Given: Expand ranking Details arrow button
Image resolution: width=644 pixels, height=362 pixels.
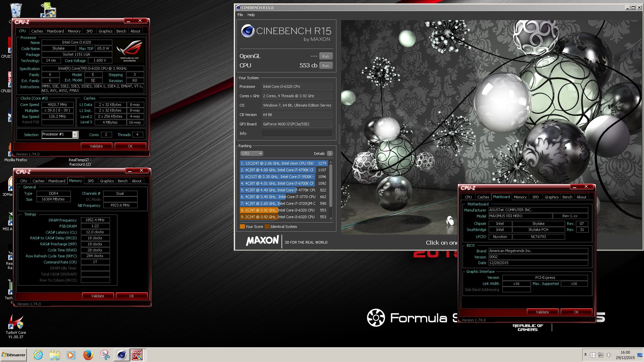Looking at the screenshot, I should click(x=330, y=154).
